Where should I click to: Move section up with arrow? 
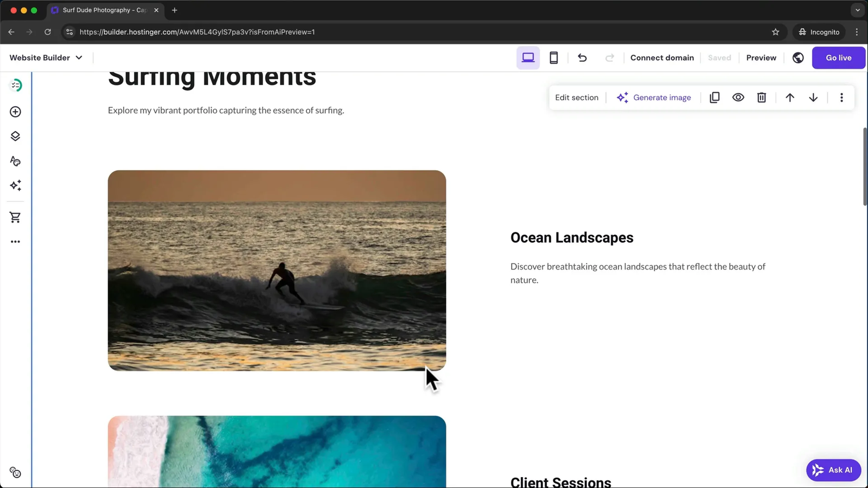(x=790, y=98)
